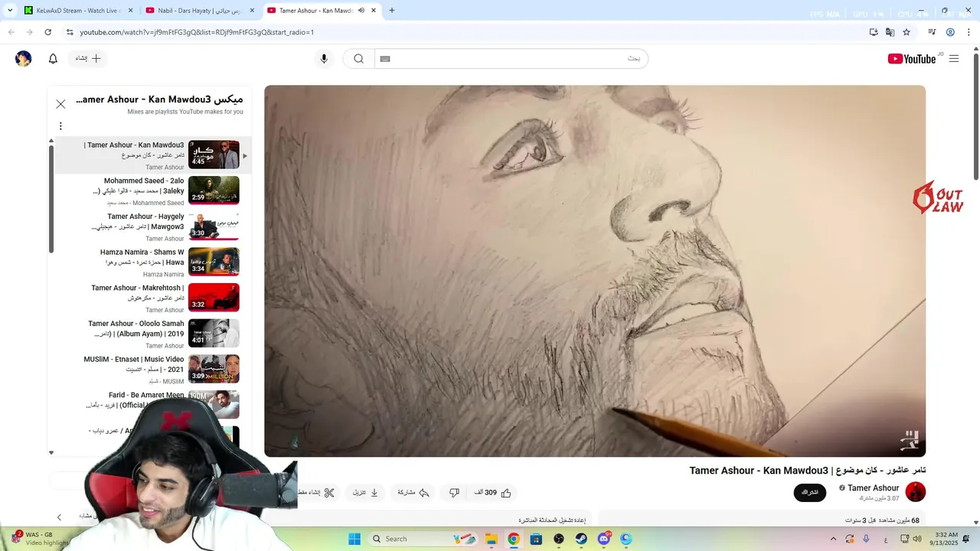The width and height of the screenshot is (980, 551).
Task: Open Tamer Ashour channel name link
Action: coord(873,488)
